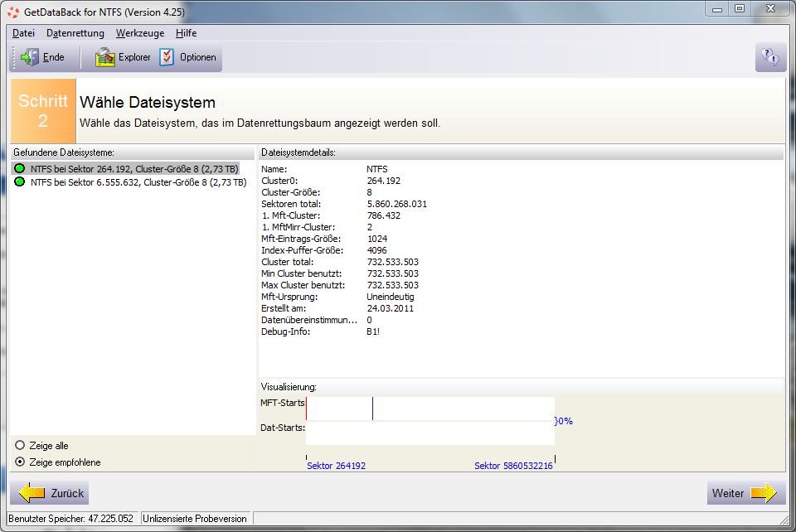This screenshot has width=796, height=532.
Task: Click the Ende toolbar label
Action: (53, 57)
